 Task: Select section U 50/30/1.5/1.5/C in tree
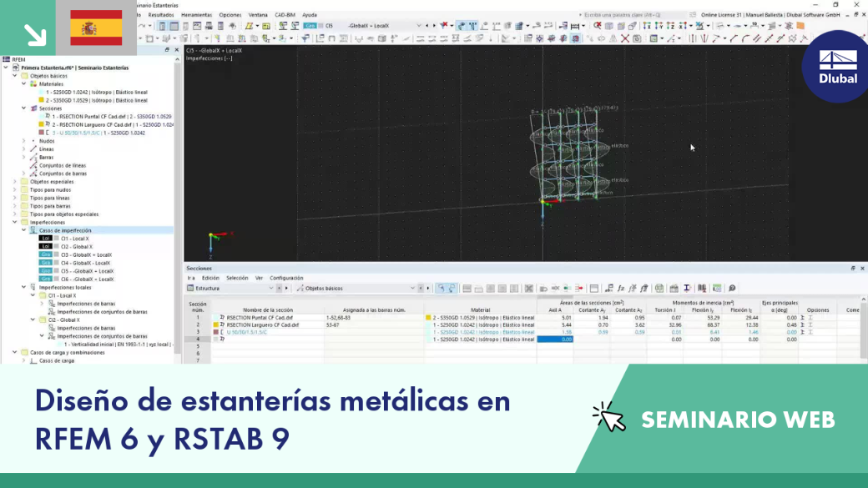[x=98, y=133]
